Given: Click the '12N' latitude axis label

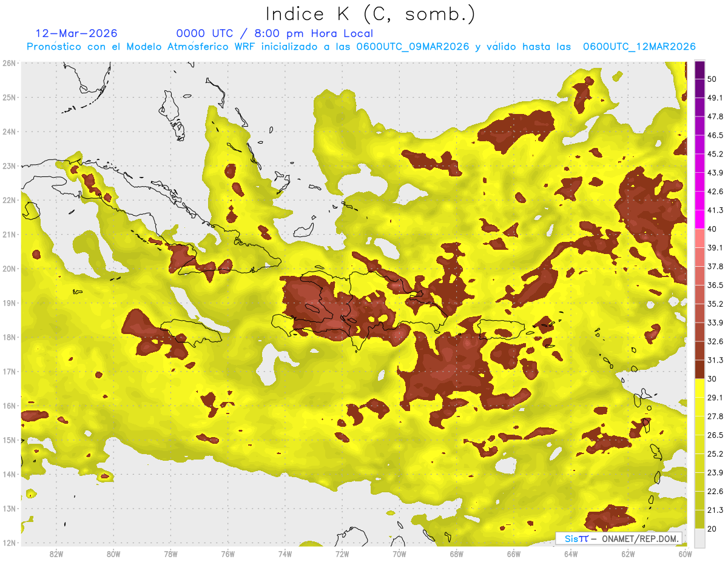Looking at the screenshot, I should click(x=9, y=543).
